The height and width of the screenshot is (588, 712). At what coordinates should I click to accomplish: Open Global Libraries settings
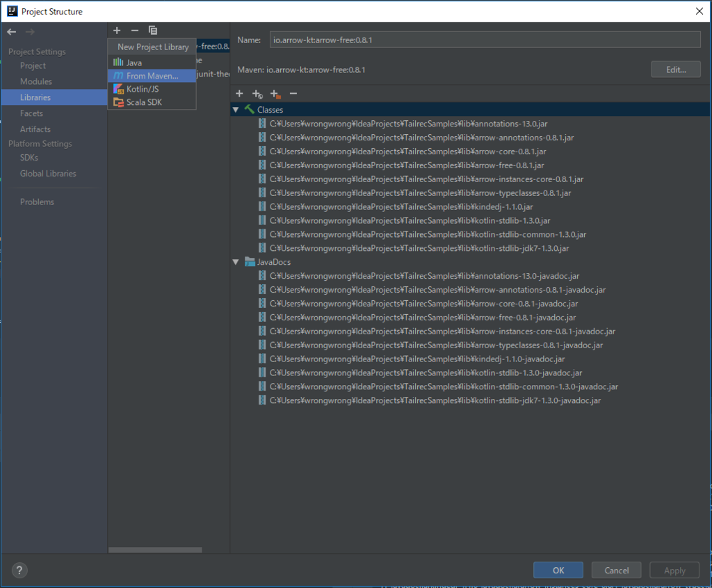click(x=48, y=174)
